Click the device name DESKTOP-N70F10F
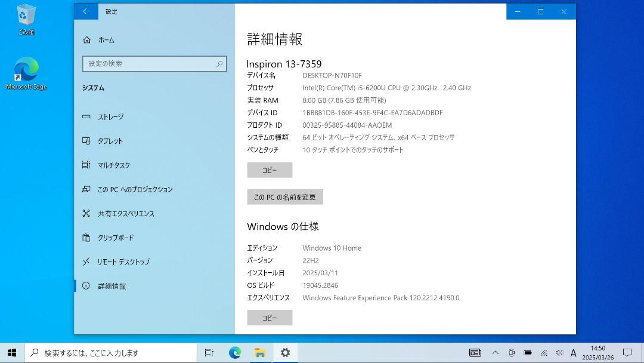644x363 pixels. click(x=332, y=75)
